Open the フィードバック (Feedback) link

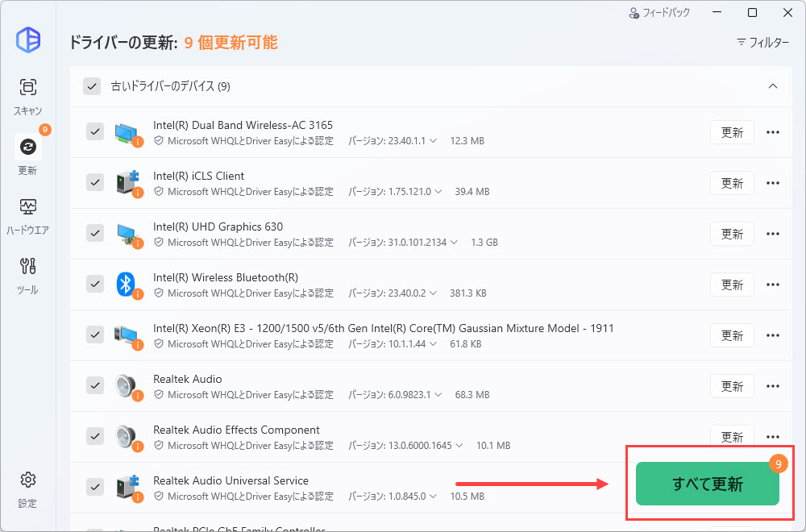(x=659, y=13)
